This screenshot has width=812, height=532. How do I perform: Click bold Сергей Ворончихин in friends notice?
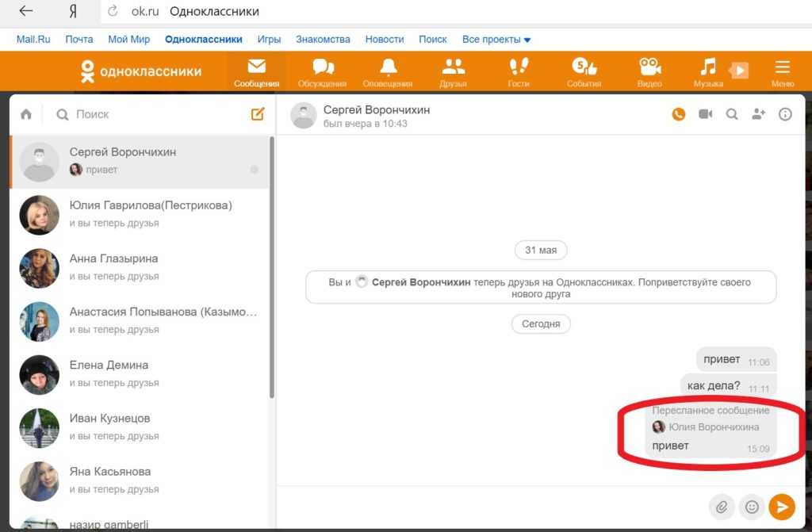(x=421, y=282)
